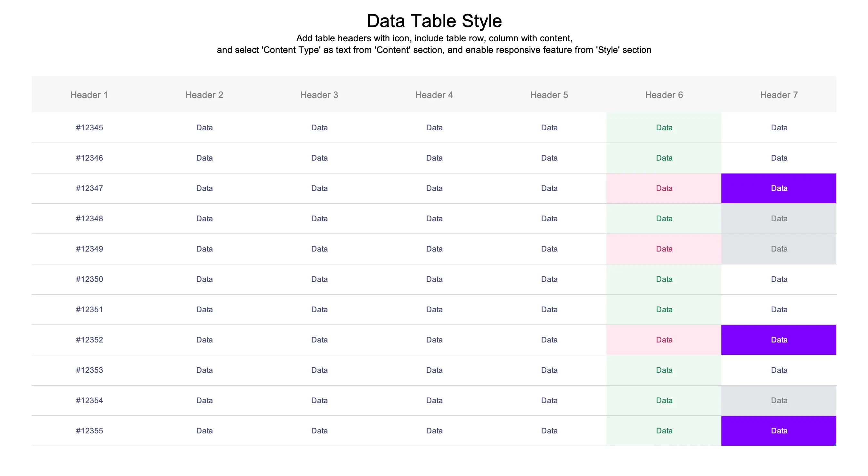Click green Data cell in row #12345
The height and width of the screenshot is (476, 868).
[x=664, y=128]
